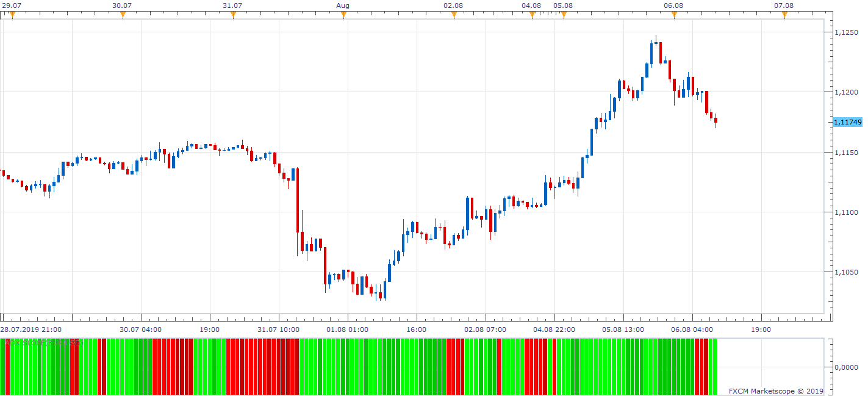
Task: Click the 1,1250 price axis label
Action: [846, 32]
